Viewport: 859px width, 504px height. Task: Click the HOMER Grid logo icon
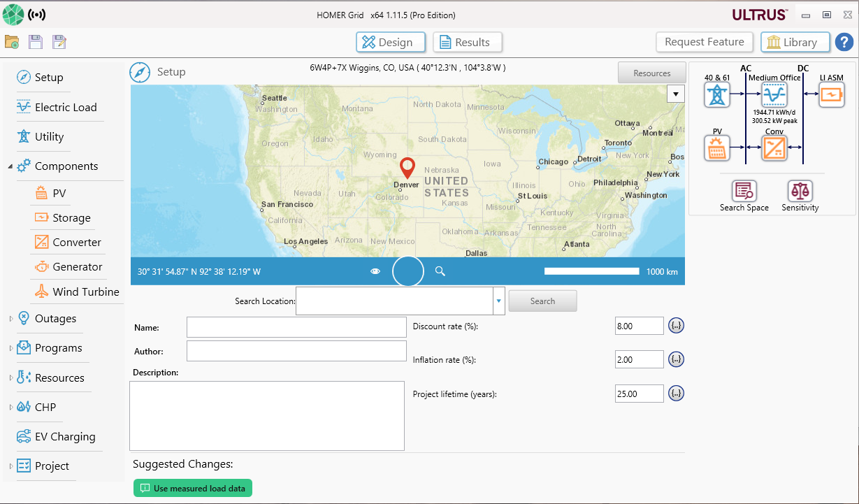tap(13, 15)
